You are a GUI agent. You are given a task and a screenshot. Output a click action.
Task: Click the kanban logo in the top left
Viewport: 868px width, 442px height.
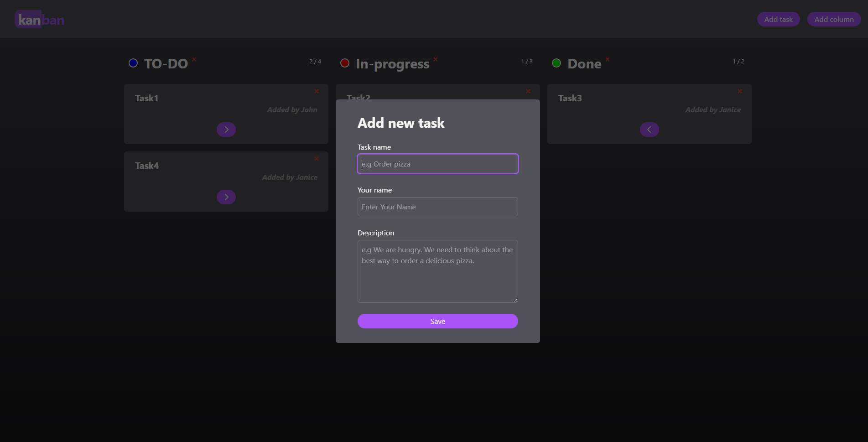(39, 19)
